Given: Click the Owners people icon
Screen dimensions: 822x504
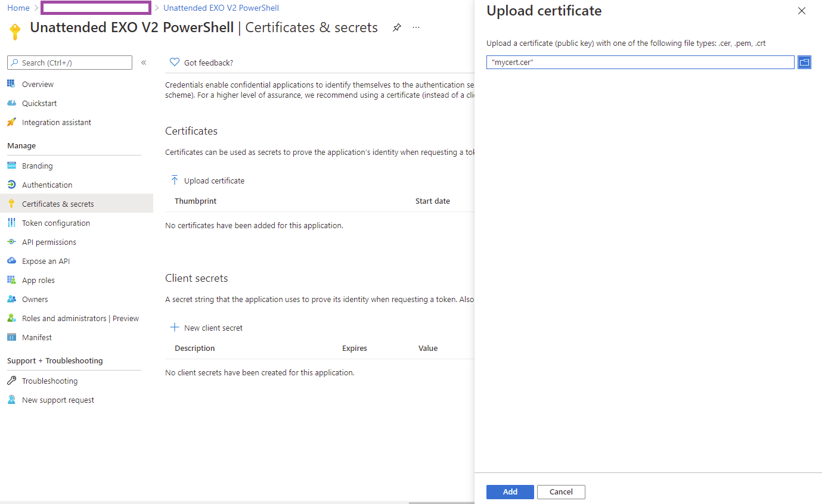Looking at the screenshot, I should (11, 299).
